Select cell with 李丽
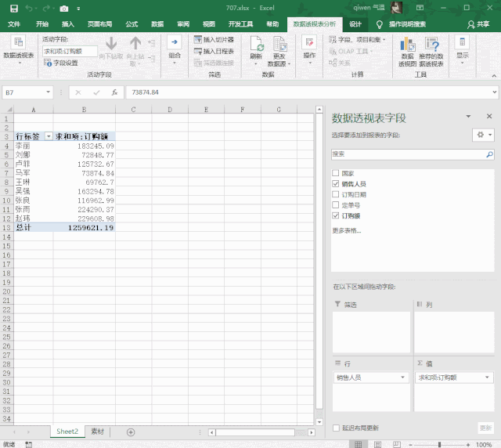The image size is (501, 448). click(x=33, y=146)
